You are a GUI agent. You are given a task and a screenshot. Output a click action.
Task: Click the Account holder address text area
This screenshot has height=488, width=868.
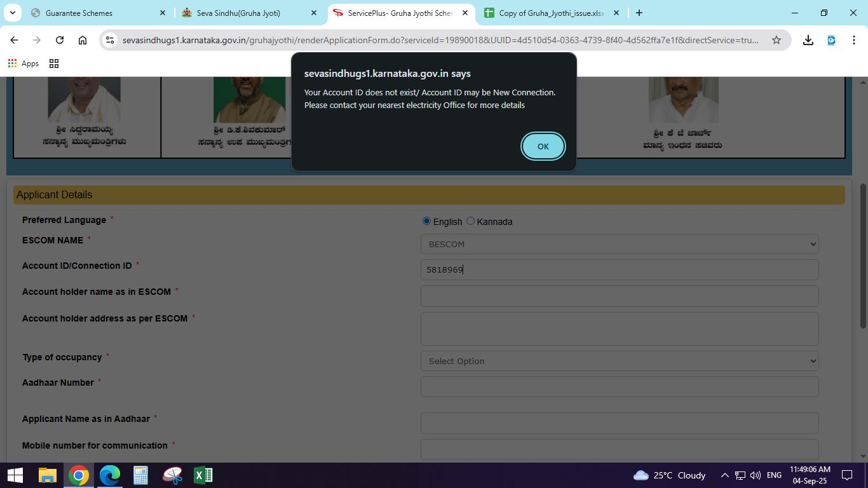[x=620, y=329]
